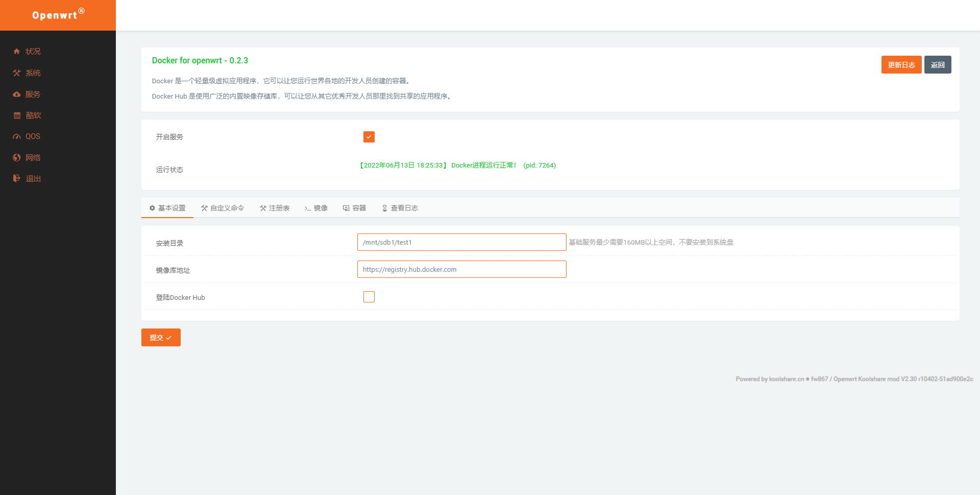Click the tools icon on 自定义命令 tab

(x=204, y=208)
